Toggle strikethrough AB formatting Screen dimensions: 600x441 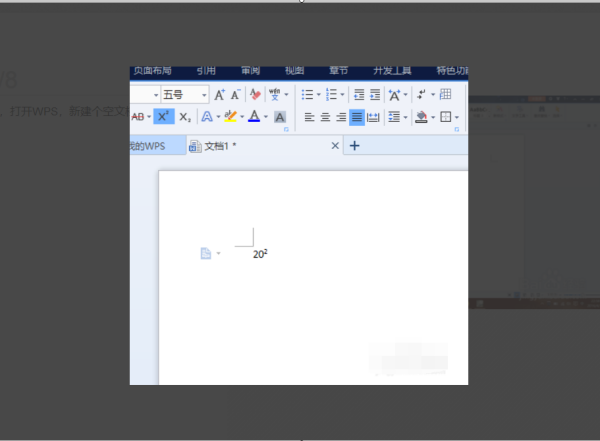pyautogui.click(x=138, y=117)
